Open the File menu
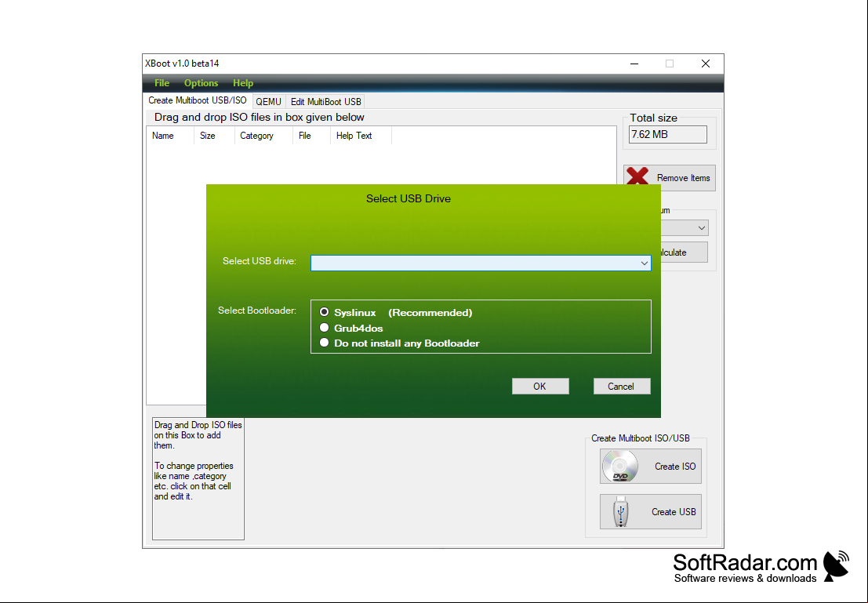The width and height of the screenshot is (868, 603). (x=162, y=83)
